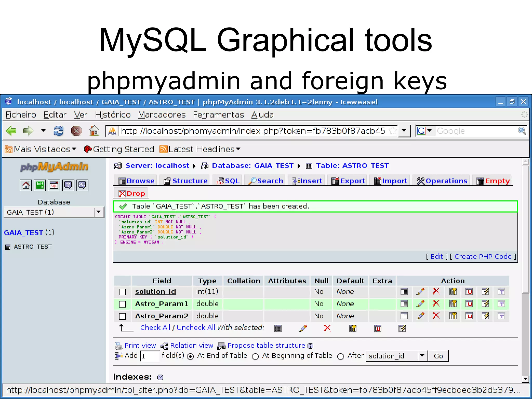Screen dimensions: 532x399
Task: Click edit pencil for Astro_Param2 row
Action: point(420,316)
